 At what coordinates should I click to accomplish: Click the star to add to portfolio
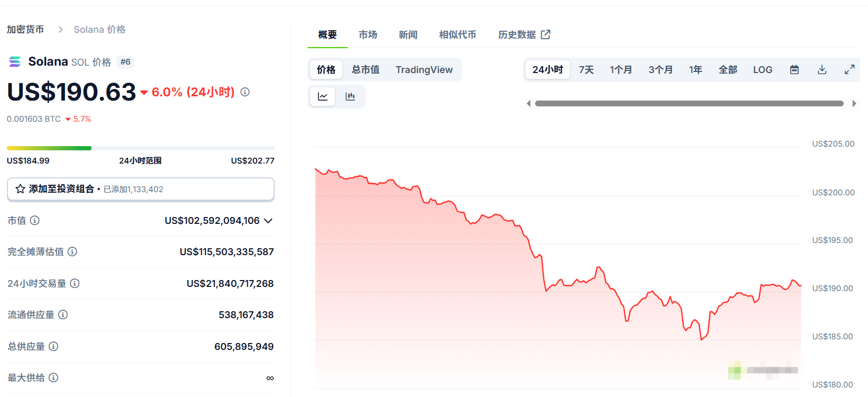pyautogui.click(x=20, y=189)
